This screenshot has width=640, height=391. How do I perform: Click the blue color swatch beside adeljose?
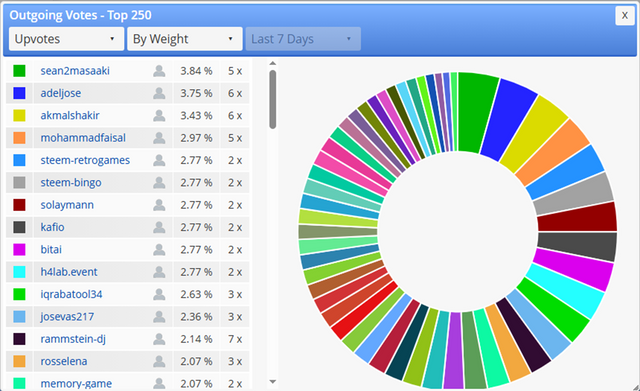[19, 93]
